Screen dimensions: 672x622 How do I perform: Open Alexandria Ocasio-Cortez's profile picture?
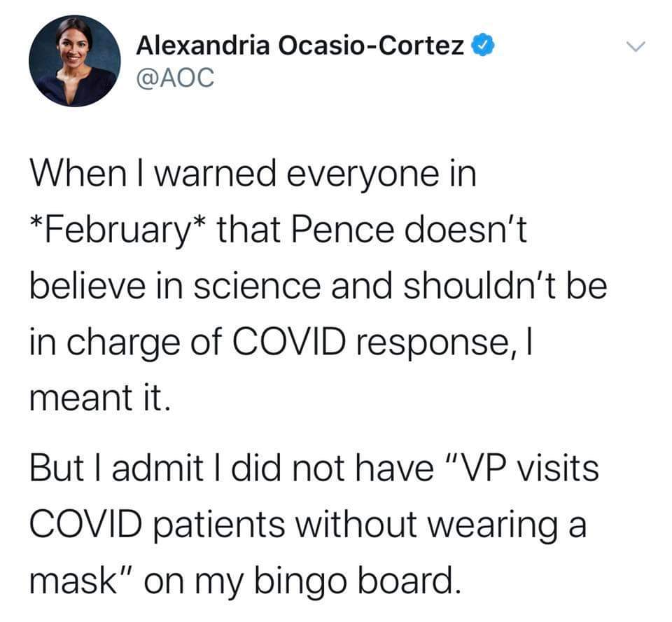[74, 61]
